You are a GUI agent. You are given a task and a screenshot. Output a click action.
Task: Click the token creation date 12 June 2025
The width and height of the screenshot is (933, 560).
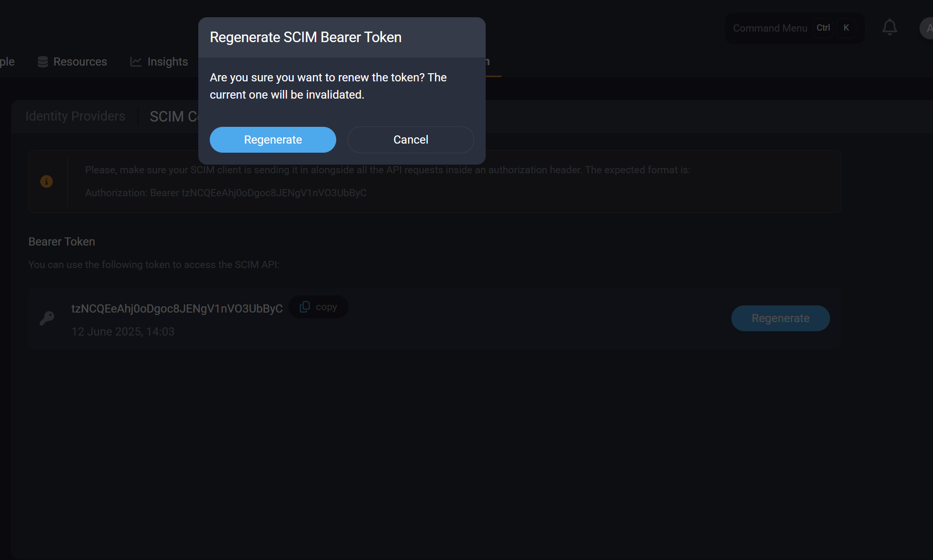pos(123,331)
